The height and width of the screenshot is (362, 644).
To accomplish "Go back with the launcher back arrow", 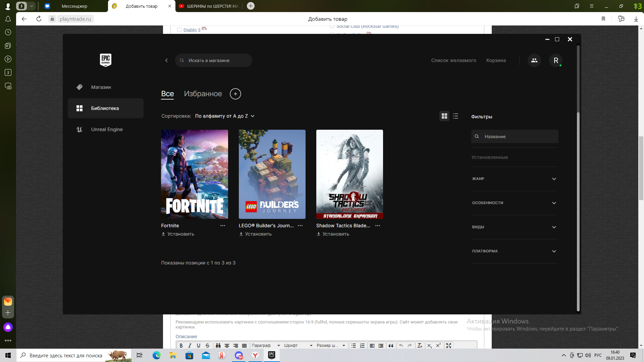I will (166, 60).
